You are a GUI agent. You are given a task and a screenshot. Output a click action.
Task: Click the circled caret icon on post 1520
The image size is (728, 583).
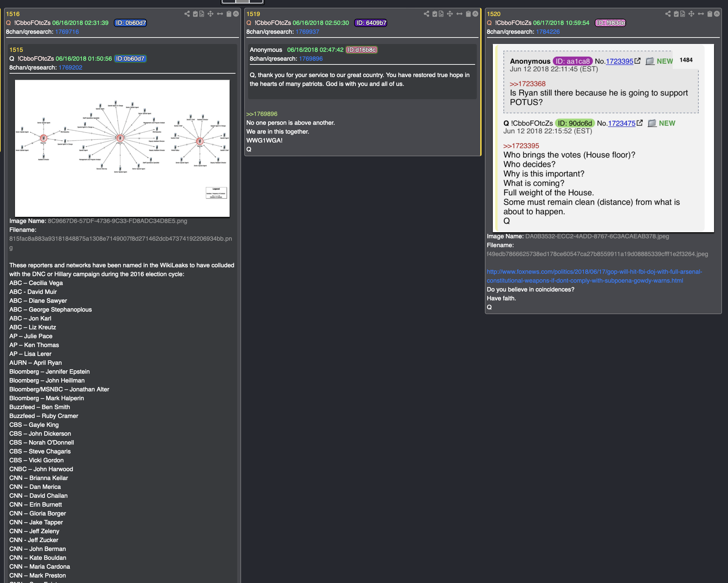pyautogui.click(x=717, y=14)
